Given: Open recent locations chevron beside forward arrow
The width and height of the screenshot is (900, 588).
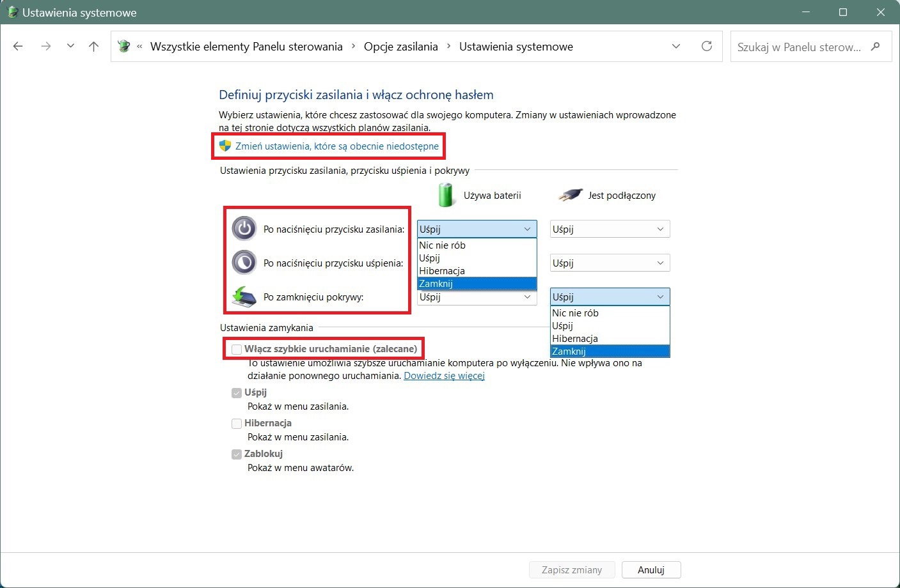Looking at the screenshot, I should point(70,46).
